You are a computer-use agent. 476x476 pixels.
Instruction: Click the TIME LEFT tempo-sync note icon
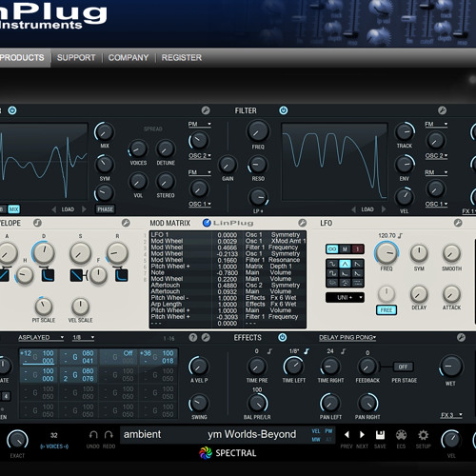pos(307,351)
